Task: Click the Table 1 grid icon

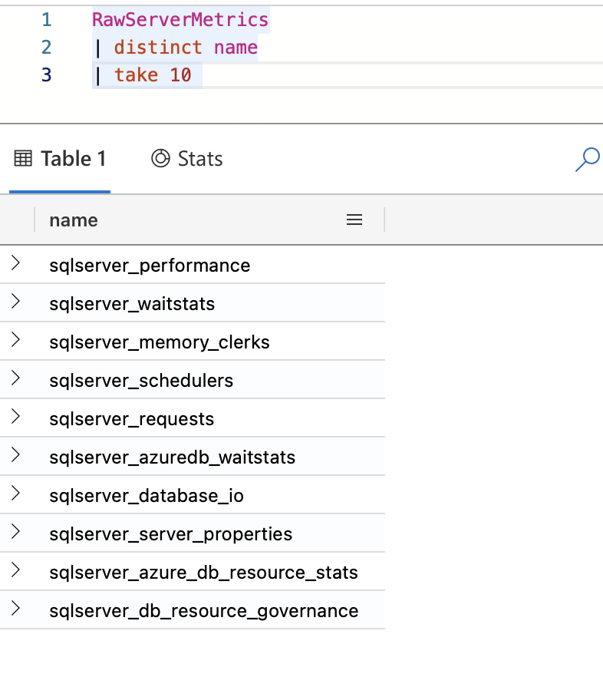Action: click(23, 158)
